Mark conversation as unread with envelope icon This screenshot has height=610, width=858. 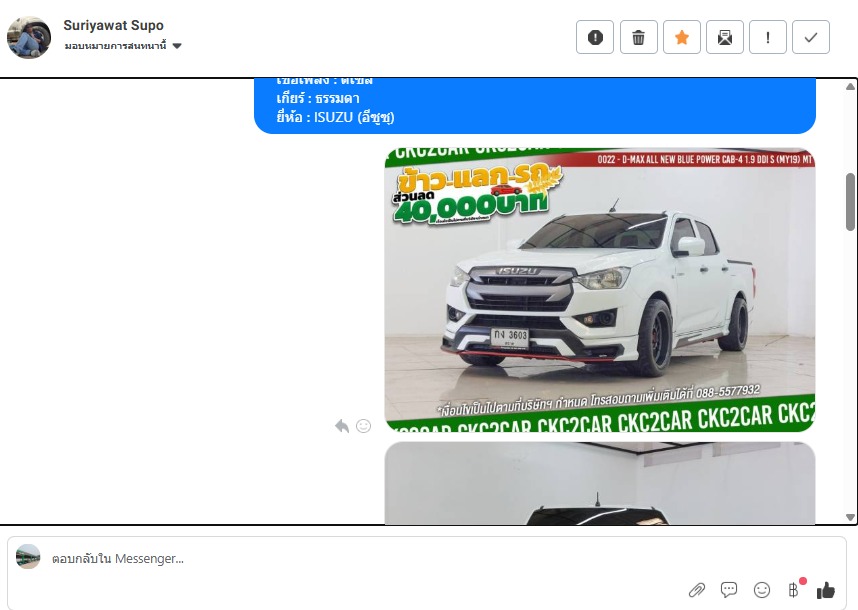[724, 37]
